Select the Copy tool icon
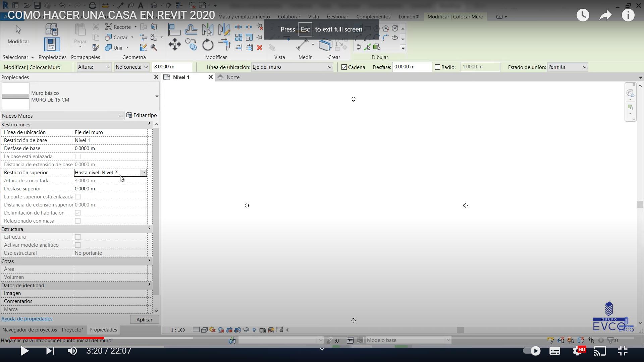Viewport: 644px width, 362px height. [x=191, y=45]
